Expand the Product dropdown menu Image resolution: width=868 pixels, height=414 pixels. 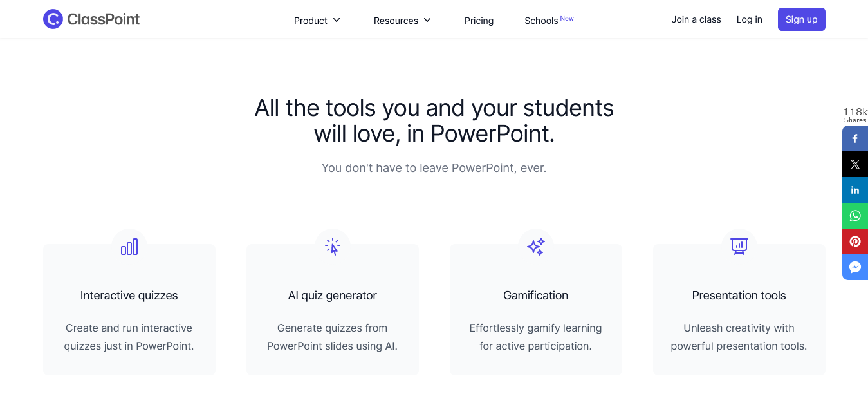(317, 21)
